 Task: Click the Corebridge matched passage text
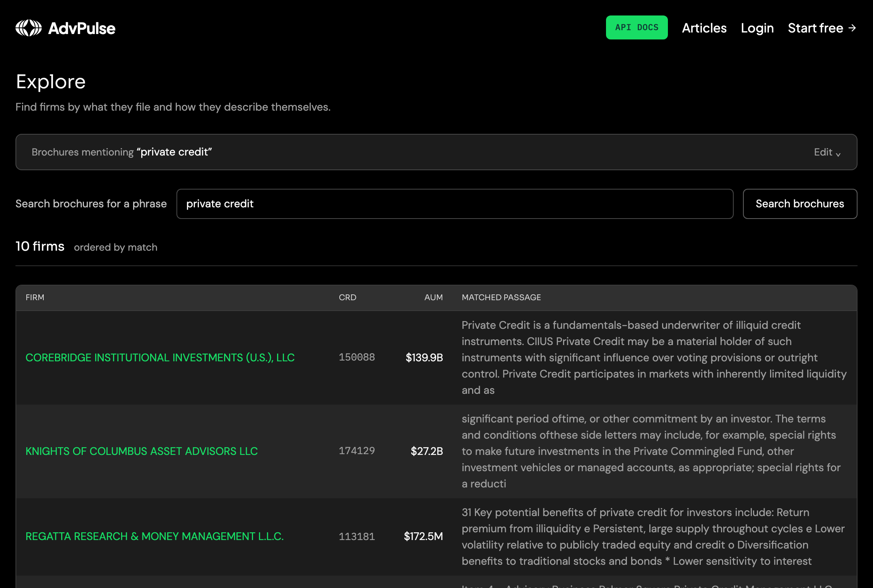654,357
